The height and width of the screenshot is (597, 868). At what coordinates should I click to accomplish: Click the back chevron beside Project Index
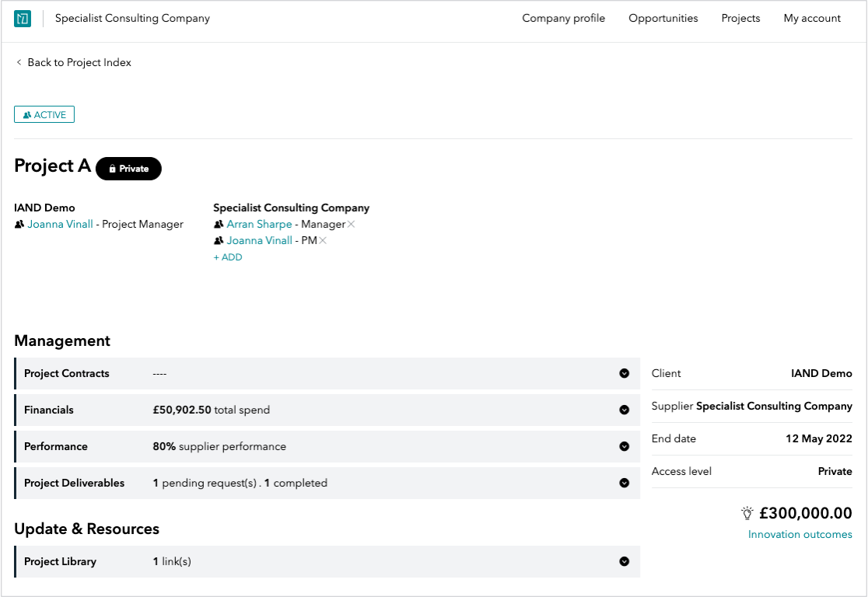pos(19,62)
